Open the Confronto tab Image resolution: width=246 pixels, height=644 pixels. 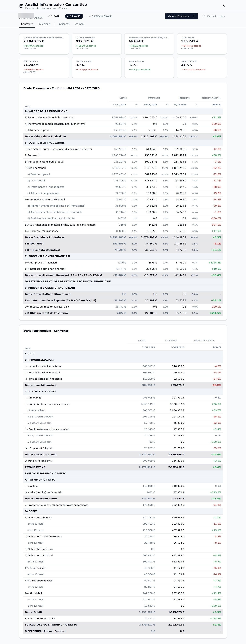[x=27, y=24]
